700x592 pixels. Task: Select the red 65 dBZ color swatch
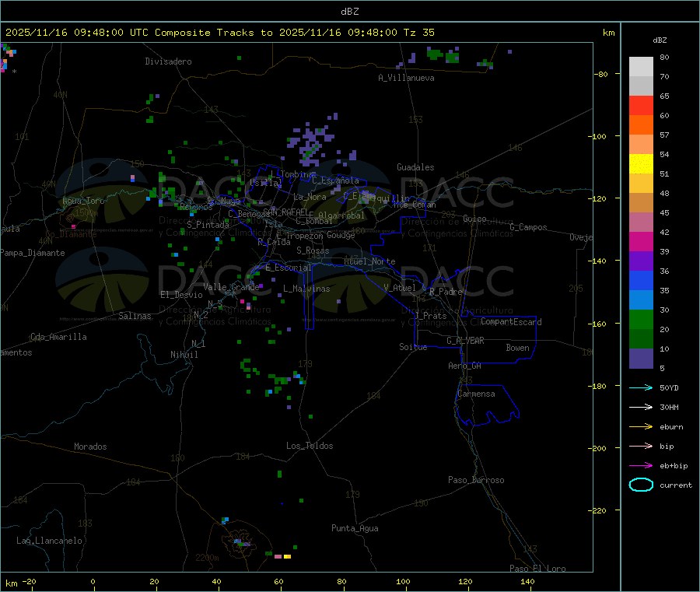(641, 105)
